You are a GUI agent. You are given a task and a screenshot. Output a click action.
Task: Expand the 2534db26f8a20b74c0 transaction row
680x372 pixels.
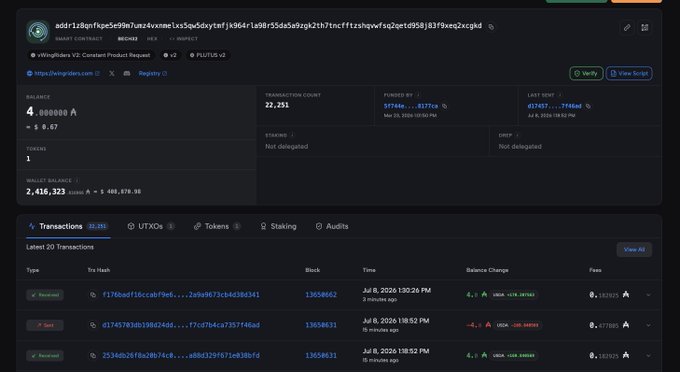click(648, 356)
